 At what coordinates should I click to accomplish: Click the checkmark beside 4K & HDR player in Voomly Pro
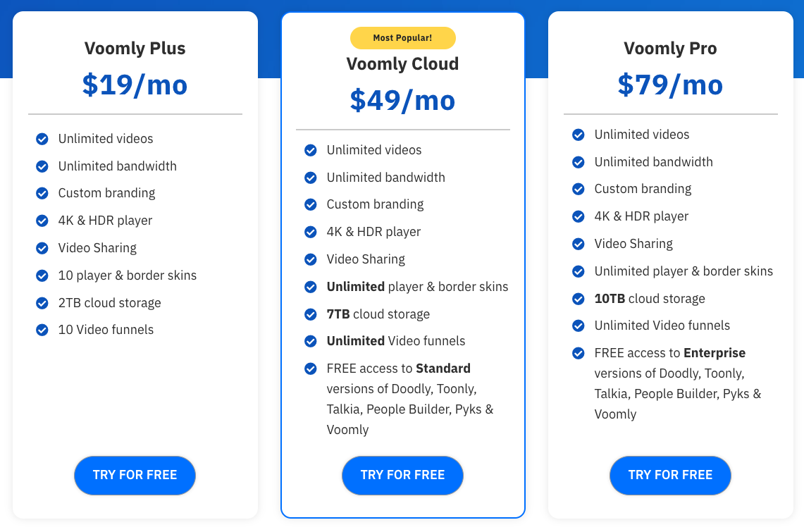point(578,216)
